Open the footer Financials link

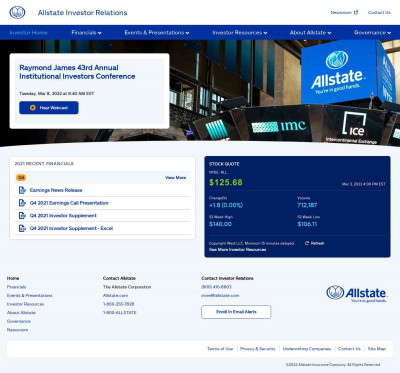click(x=16, y=287)
